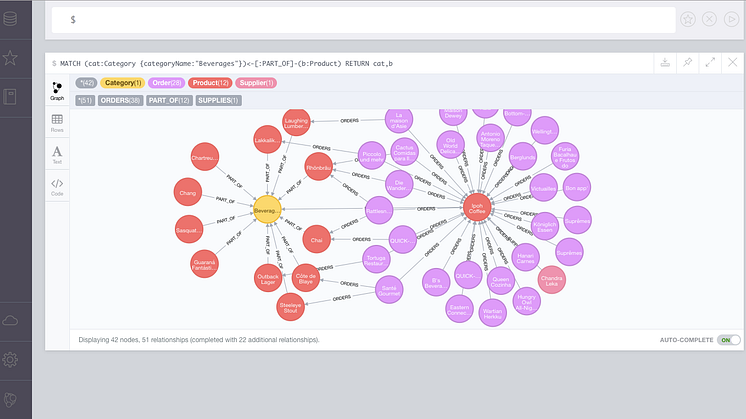Viewport: 746px width, 419px height.
Task: Open the Favorites star in the sidebar
Action: [x=10, y=58]
